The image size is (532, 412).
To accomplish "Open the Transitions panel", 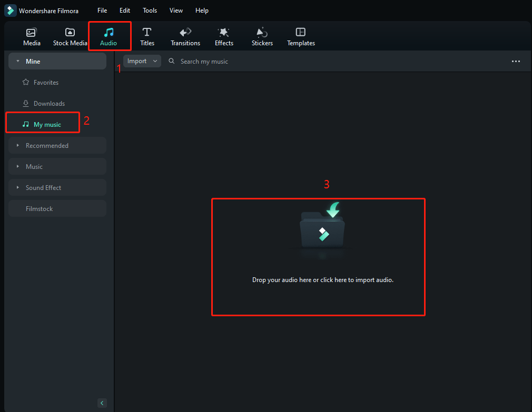I will click(185, 36).
